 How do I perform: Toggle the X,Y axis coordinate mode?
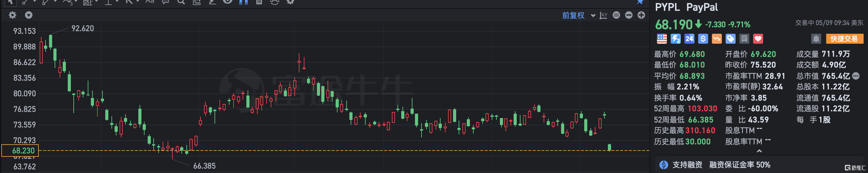click(x=604, y=15)
